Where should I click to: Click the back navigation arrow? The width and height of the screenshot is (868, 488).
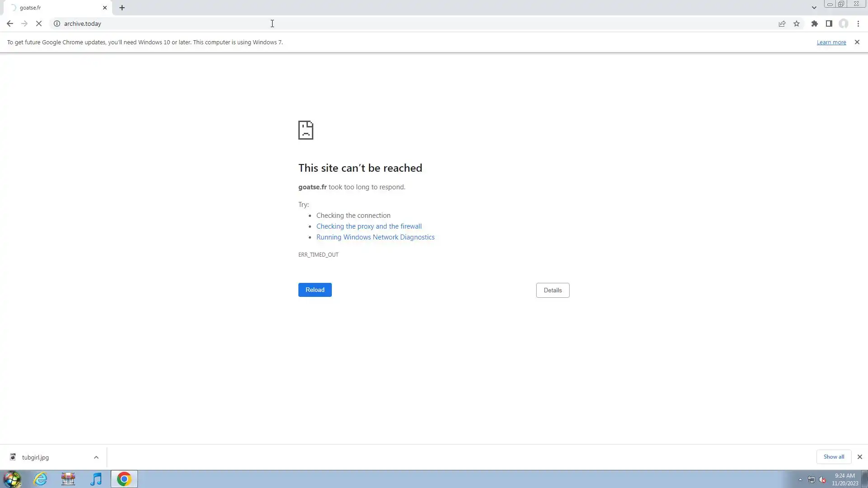10,23
